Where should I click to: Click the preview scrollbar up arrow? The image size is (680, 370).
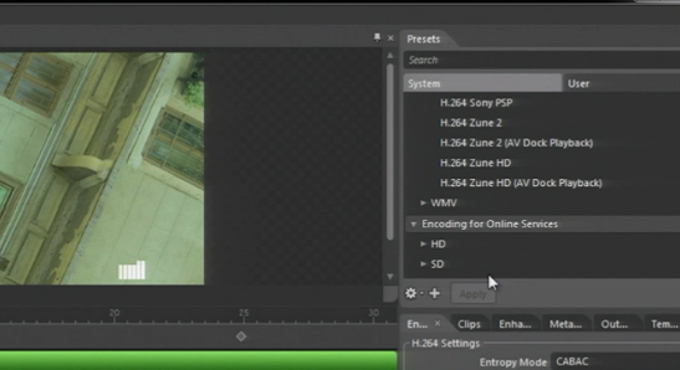pos(390,56)
